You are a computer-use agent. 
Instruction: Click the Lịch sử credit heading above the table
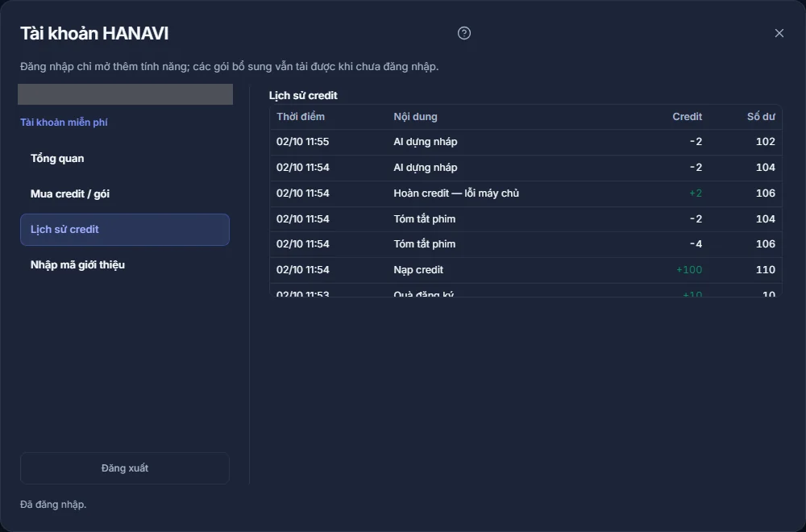point(303,96)
